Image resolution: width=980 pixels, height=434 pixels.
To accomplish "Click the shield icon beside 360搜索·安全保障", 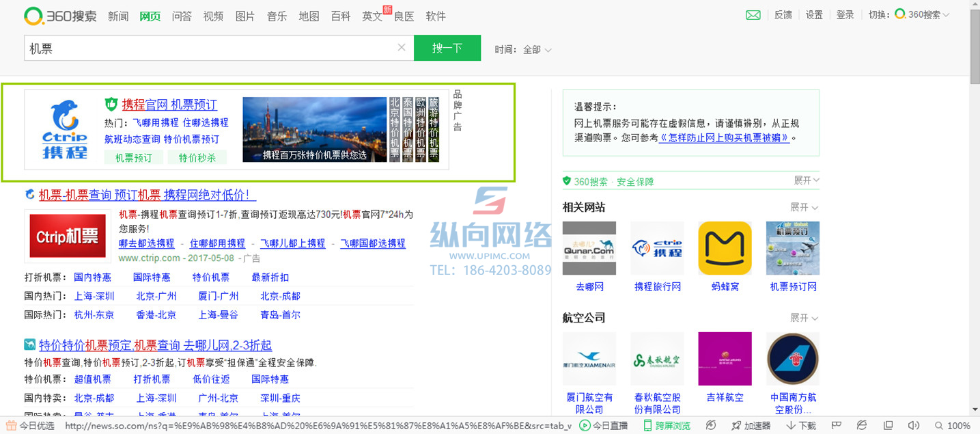I will pos(566,181).
